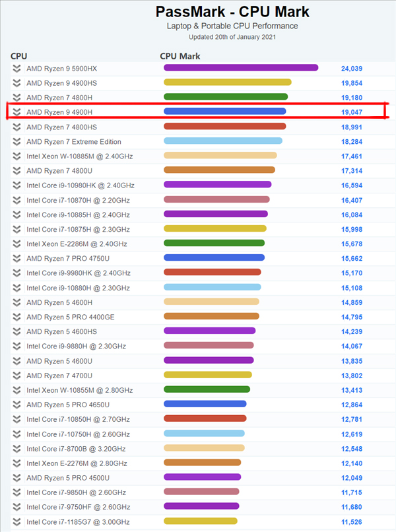Screen dimensions: 396x532
Task: Click the CPU column header
Action: coord(18,56)
